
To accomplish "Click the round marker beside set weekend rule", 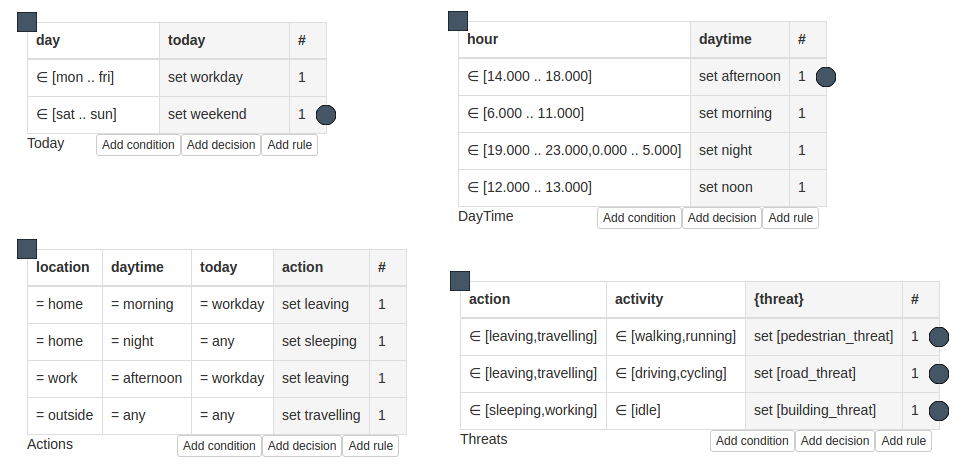I will click(x=326, y=115).
